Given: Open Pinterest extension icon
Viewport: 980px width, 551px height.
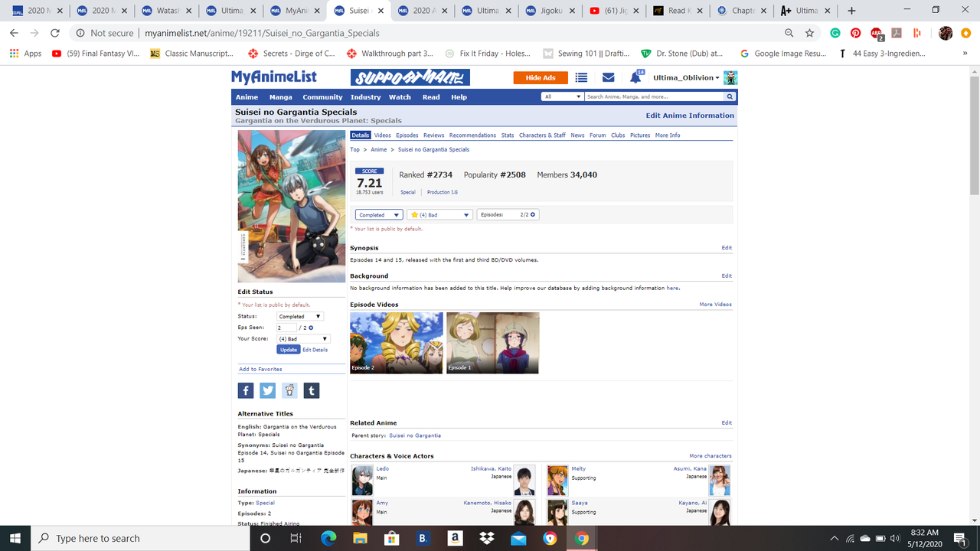Looking at the screenshot, I should coord(855,33).
